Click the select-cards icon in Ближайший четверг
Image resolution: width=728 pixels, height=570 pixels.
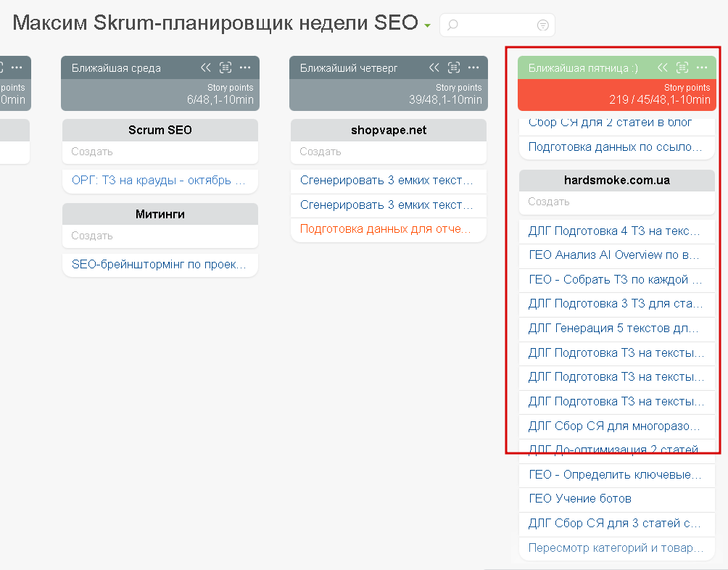click(x=454, y=67)
